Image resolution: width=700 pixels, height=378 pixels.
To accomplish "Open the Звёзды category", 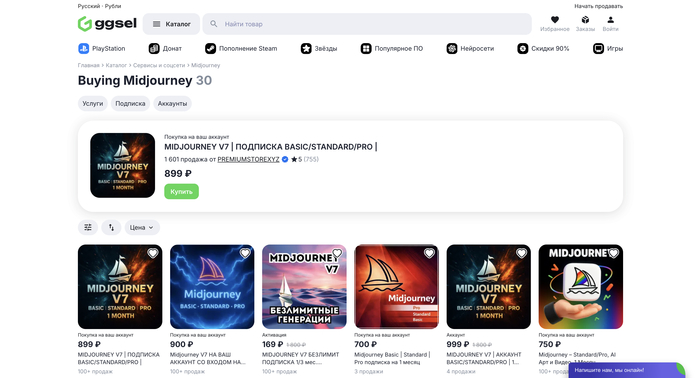I will click(x=319, y=49).
